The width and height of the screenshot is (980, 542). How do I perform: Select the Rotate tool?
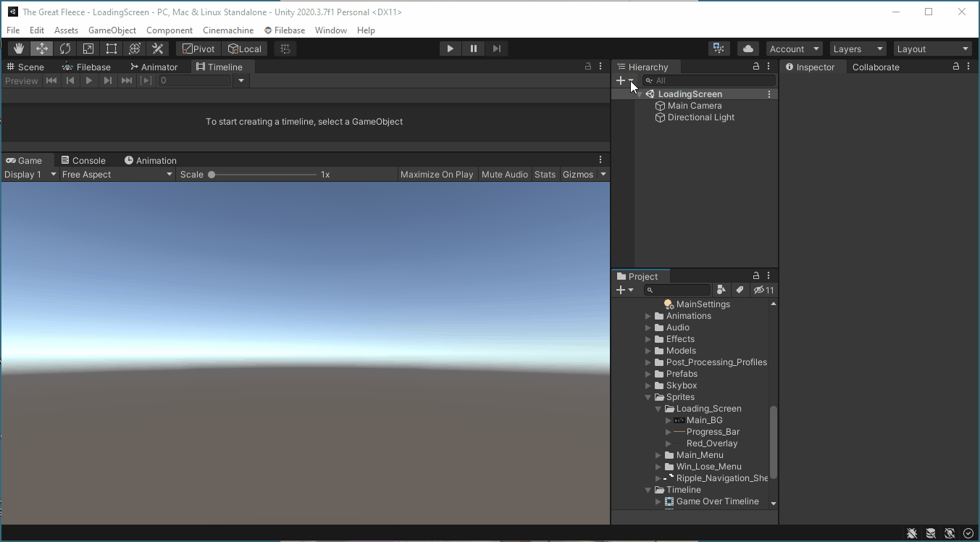click(x=65, y=49)
